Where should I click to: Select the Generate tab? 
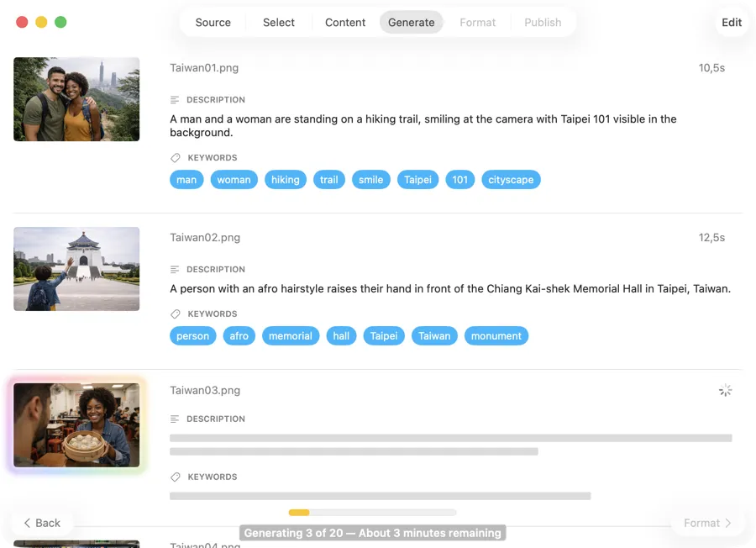point(411,23)
